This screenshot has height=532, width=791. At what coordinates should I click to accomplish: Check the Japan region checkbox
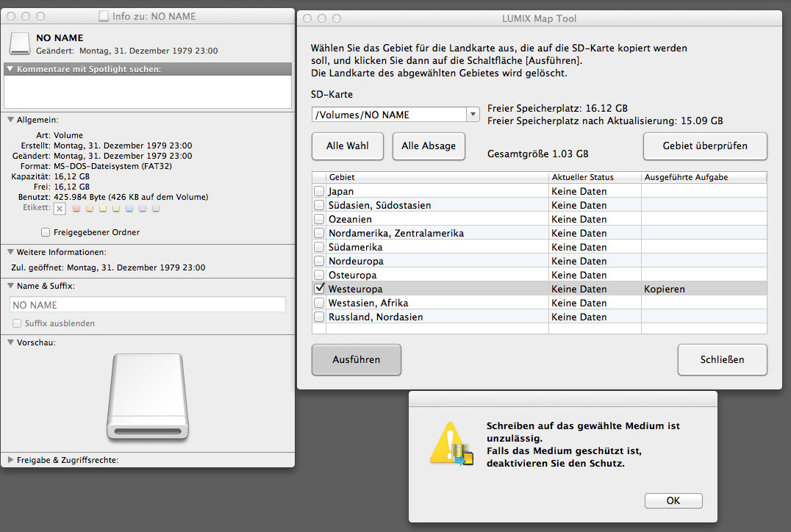coord(319,190)
